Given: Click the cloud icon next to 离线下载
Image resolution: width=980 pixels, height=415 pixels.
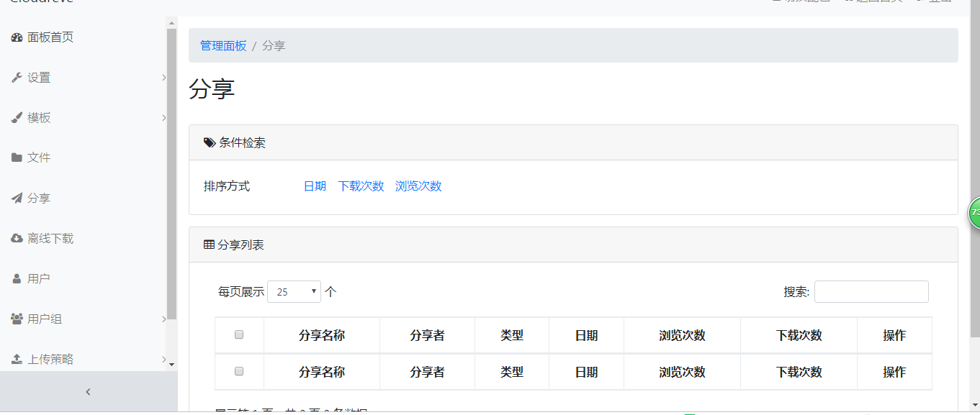Looking at the screenshot, I should coord(16,238).
